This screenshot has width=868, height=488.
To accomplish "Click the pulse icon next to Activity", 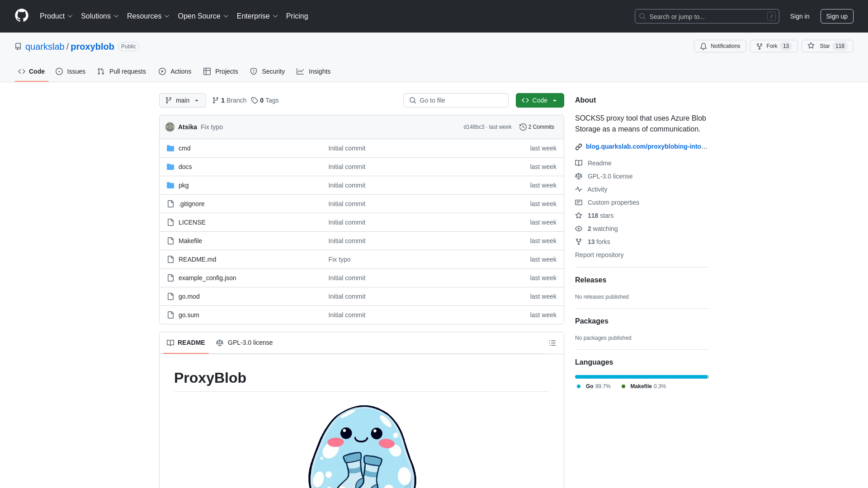I will tap(579, 189).
